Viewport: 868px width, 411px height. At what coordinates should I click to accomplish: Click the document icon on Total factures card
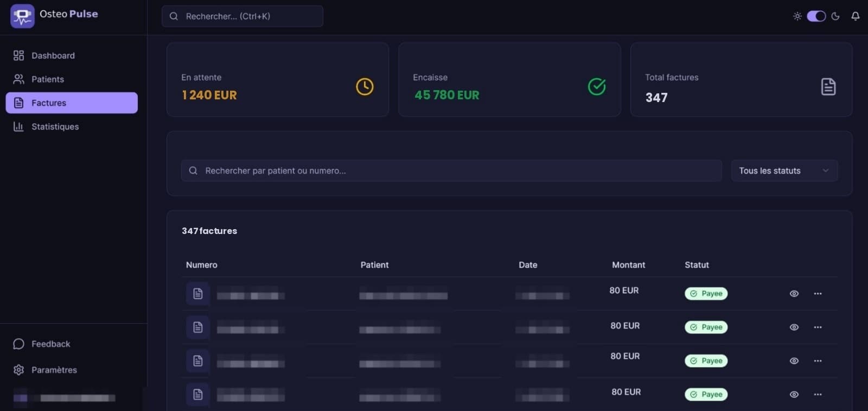(x=828, y=87)
